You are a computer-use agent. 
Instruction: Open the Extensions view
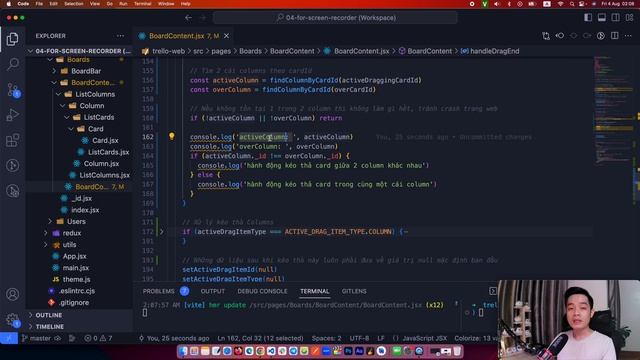coord(13,140)
